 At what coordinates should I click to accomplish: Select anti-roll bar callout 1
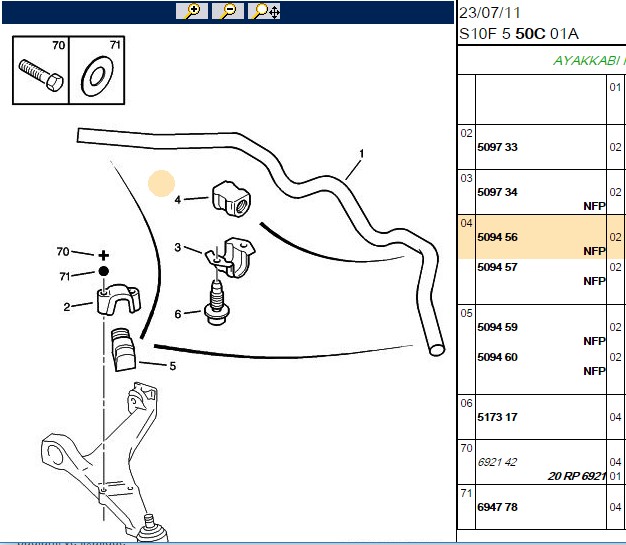tap(361, 154)
